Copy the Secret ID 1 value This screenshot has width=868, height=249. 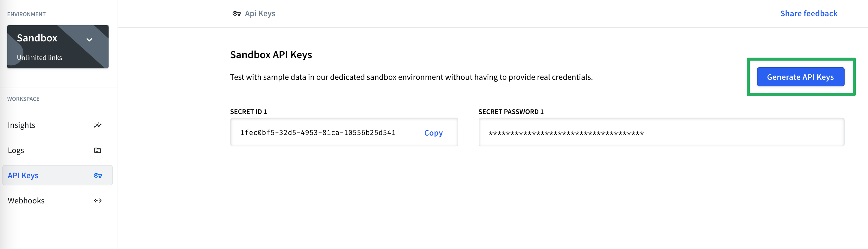[433, 133]
